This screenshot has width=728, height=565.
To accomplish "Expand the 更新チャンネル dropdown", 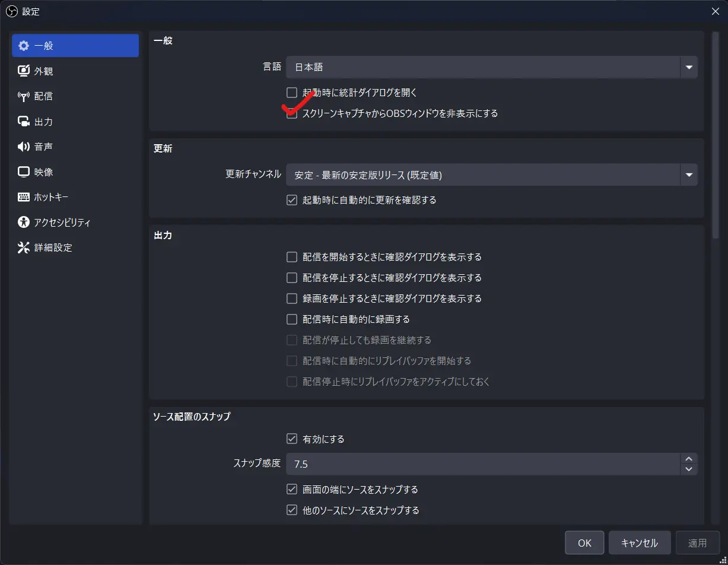I will (x=688, y=174).
